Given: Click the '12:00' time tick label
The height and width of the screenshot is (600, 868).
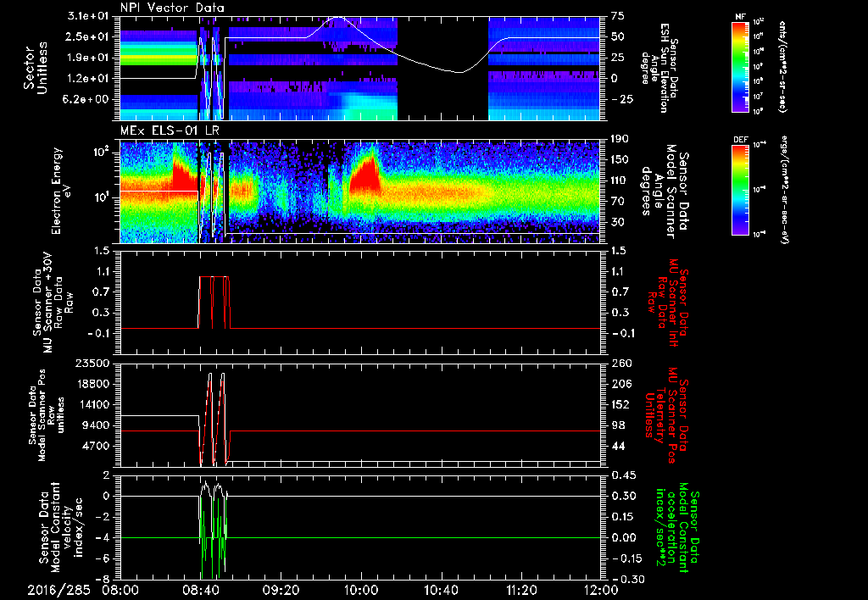Looking at the screenshot, I should 600,590.
